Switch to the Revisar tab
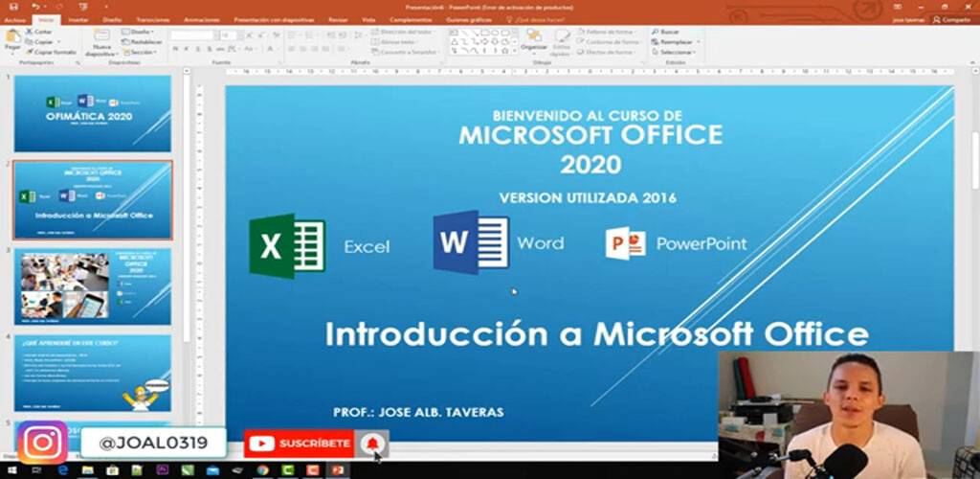 point(338,20)
